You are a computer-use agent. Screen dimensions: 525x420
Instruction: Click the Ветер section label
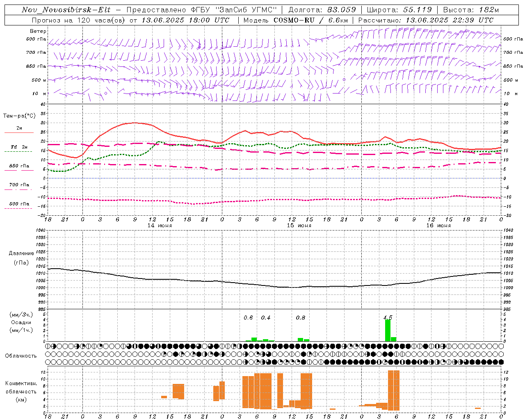(x=38, y=31)
